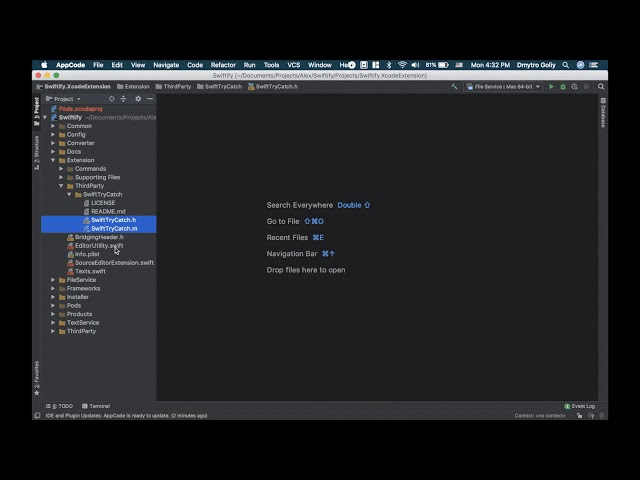This screenshot has width=640, height=480.
Task: Open the Apple menu
Action: click(x=44, y=65)
